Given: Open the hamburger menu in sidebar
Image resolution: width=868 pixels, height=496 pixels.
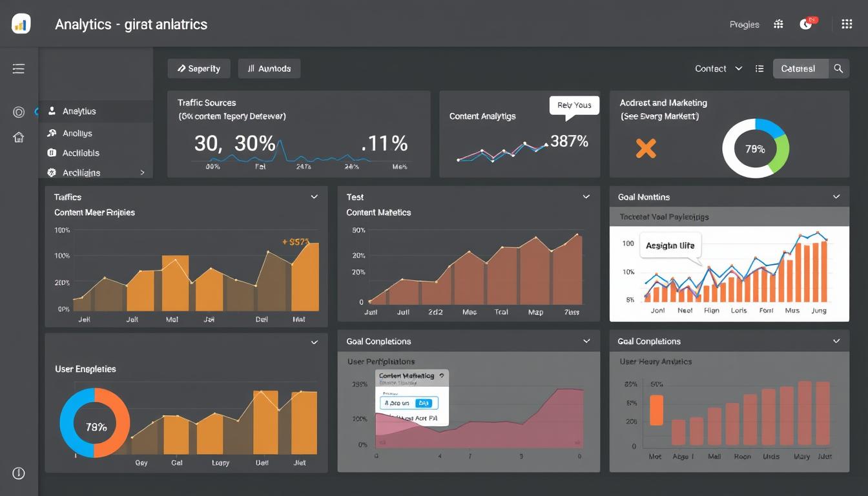Looking at the screenshot, I should point(19,68).
